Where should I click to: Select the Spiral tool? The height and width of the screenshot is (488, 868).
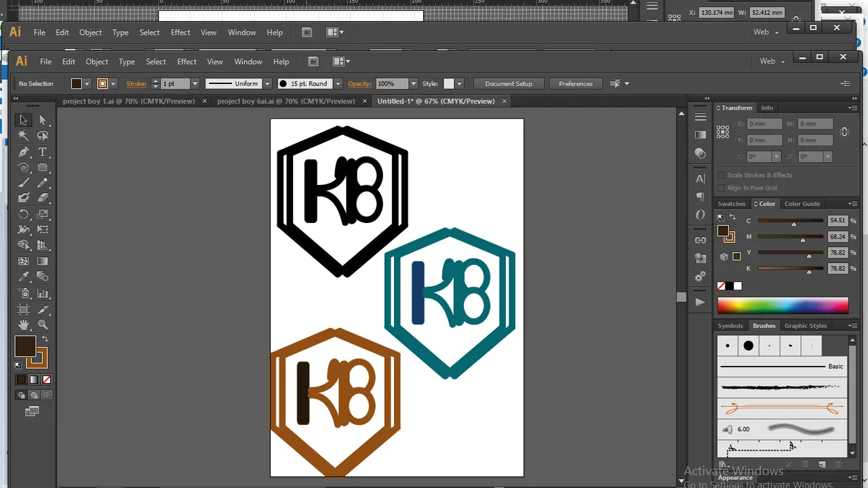[x=24, y=167]
